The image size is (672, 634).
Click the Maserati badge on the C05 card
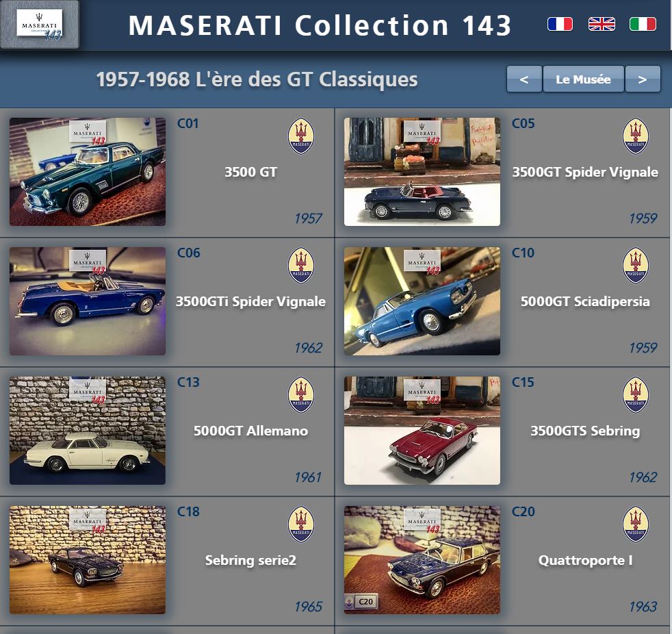(636, 136)
